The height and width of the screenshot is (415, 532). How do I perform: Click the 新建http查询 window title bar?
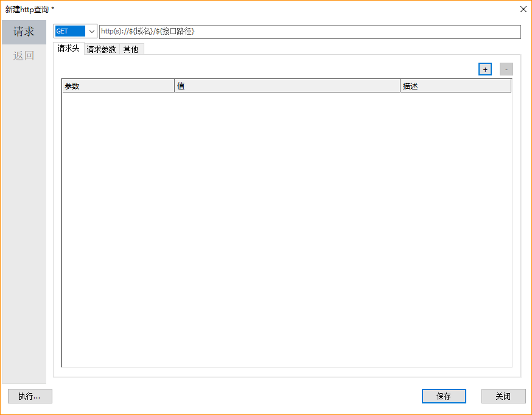(x=243, y=9)
